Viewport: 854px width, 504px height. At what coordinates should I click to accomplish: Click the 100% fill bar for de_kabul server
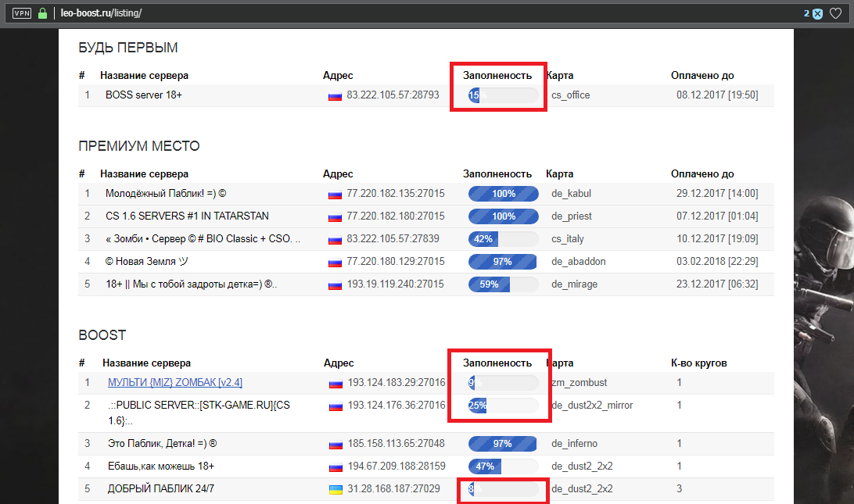pyautogui.click(x=504, y=194)
